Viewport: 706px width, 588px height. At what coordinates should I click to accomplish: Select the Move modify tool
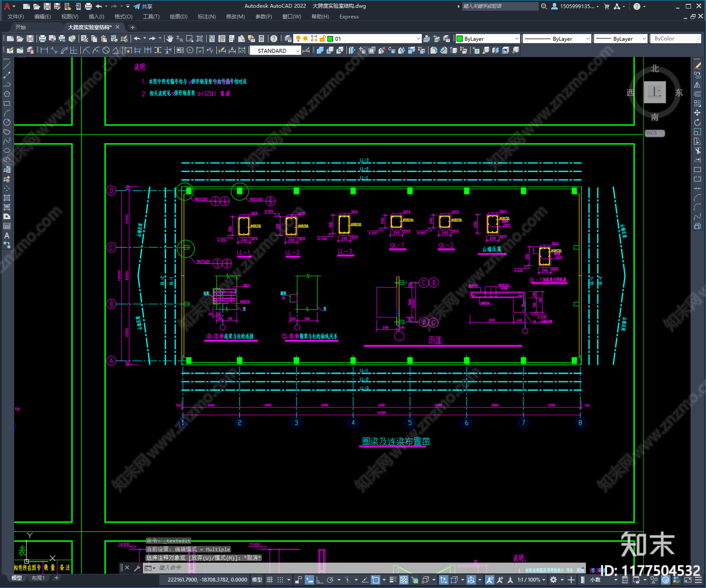click(697, 113)
